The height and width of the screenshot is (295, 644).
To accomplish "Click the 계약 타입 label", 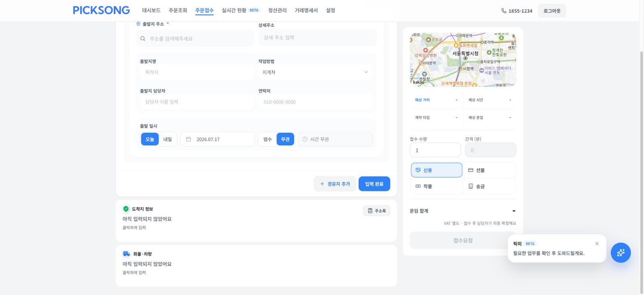I will (x=422, y=118).
